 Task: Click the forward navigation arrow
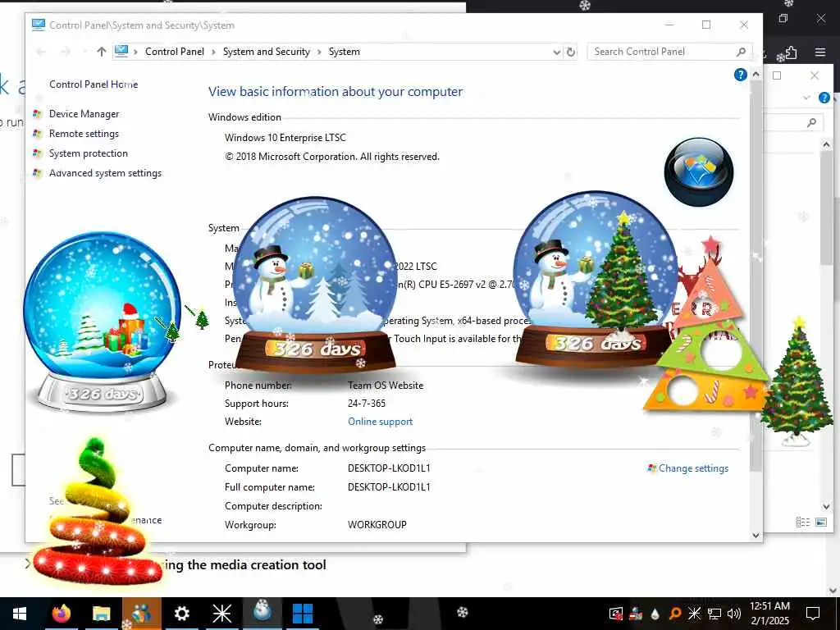click(66, 52)
